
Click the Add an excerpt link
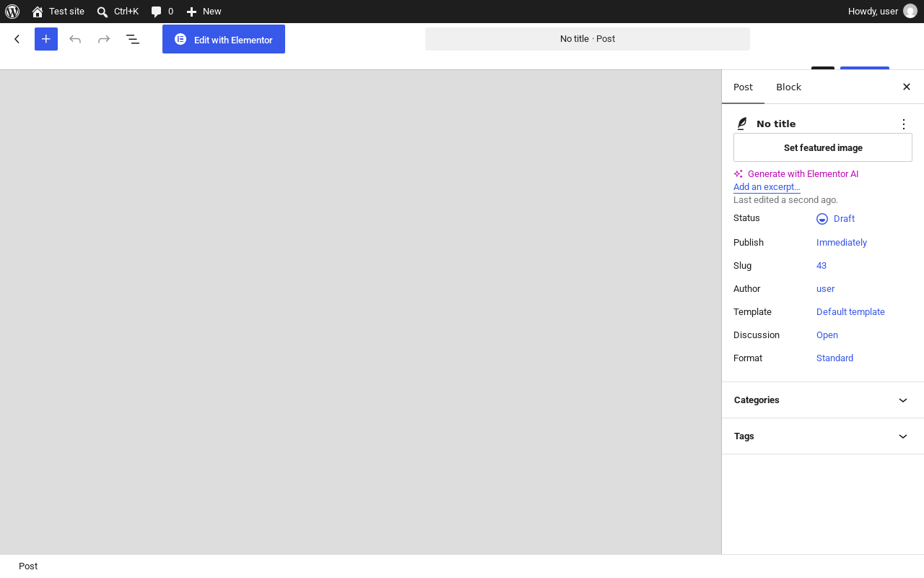(767, 187)
